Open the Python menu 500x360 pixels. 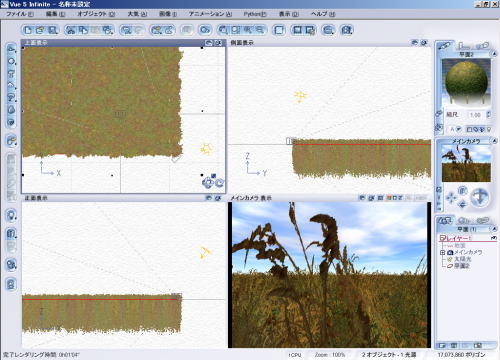click(255, 14)
